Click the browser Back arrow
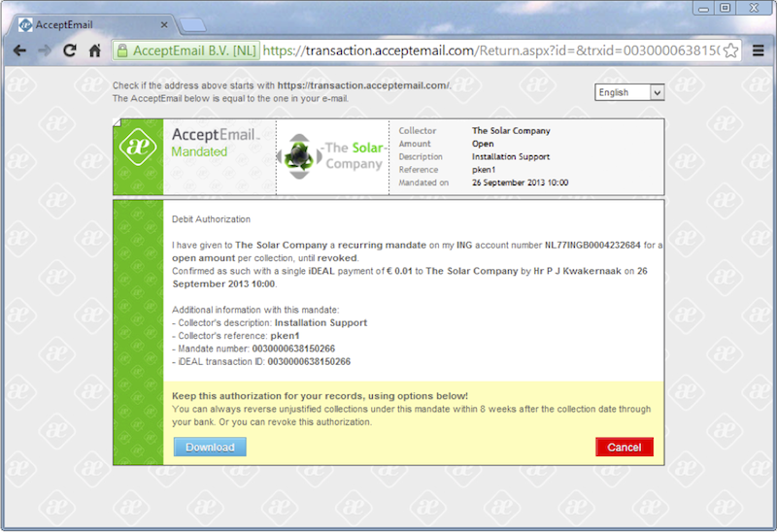 point(20,50)
